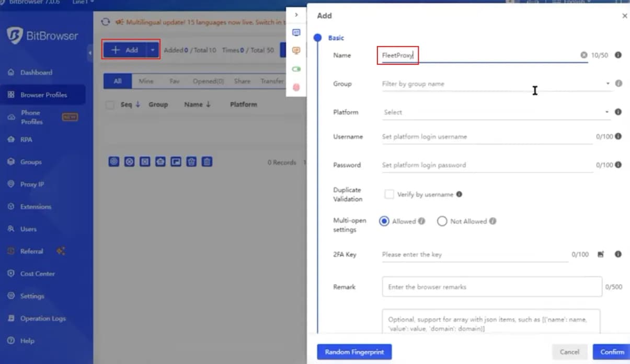Click the delete trash can icon
Screen dimensions: 630x364
tap(207, 162)
